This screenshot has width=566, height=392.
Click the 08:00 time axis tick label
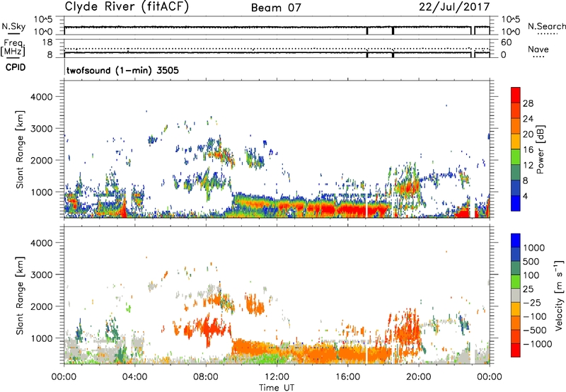[x=206, y=377]
